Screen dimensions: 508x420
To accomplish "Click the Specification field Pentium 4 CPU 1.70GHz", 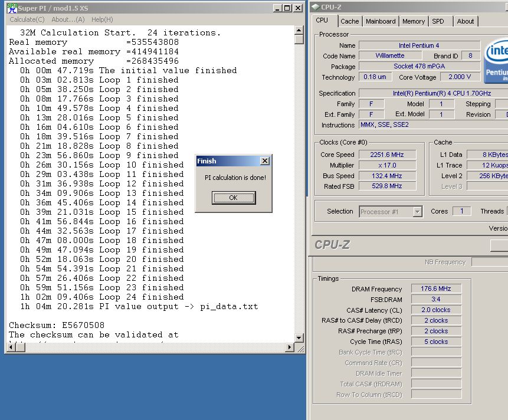I will pyautogui.click(x=434, y=93).
